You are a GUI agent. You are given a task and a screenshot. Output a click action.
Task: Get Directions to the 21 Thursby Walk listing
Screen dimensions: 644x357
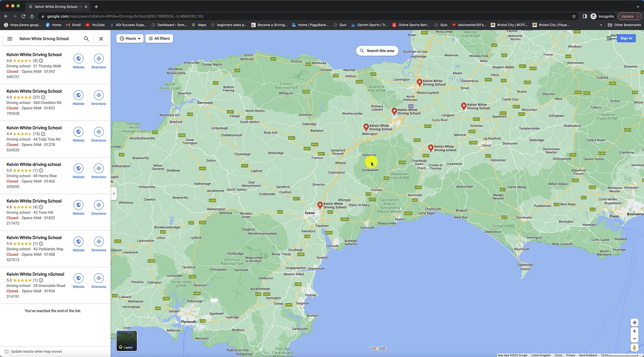coord(99,61)
